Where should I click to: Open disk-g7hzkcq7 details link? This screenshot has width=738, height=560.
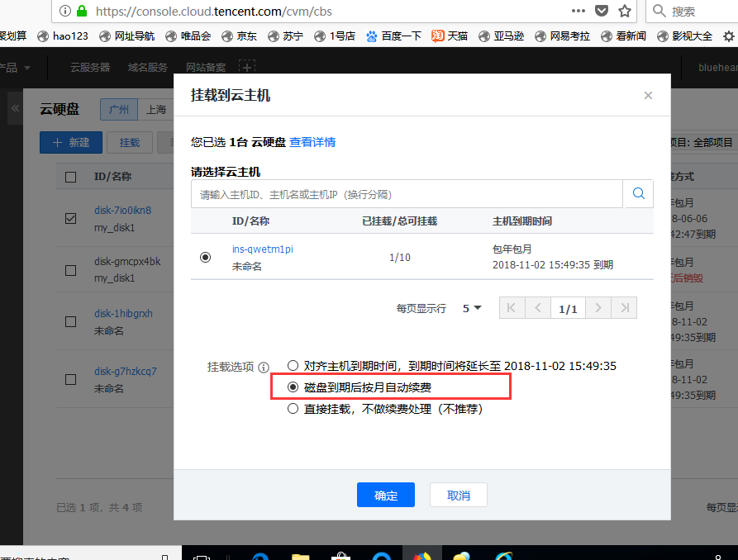125,372
